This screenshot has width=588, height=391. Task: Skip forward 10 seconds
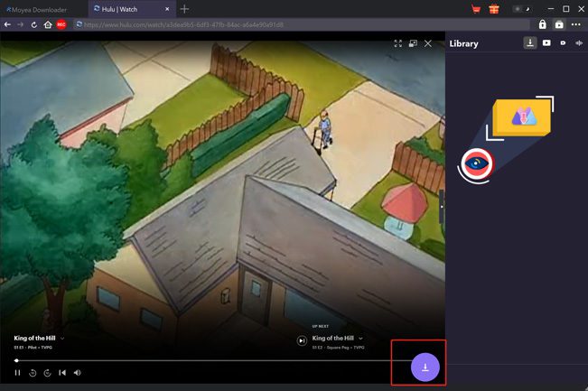47,372
